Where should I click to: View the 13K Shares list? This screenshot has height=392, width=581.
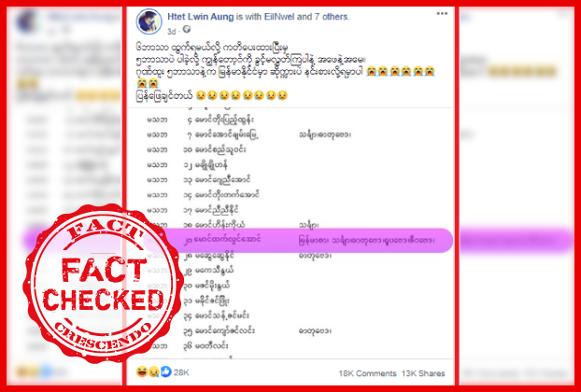423,373
